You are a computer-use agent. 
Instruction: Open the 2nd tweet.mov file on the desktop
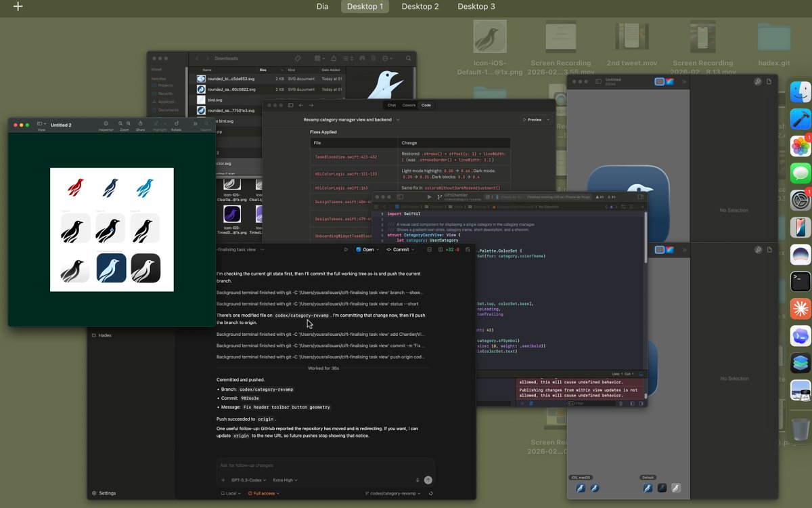[x=632, y=45]
